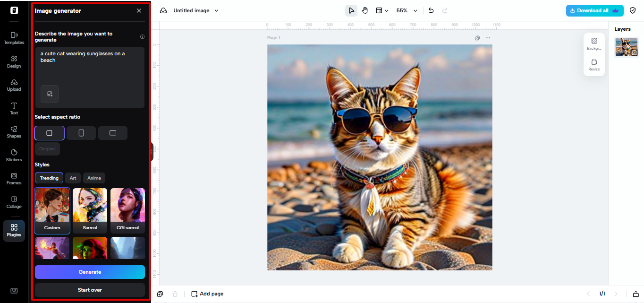644x303 pixels.
Task: Undo the last action
Action: (431, 10)
